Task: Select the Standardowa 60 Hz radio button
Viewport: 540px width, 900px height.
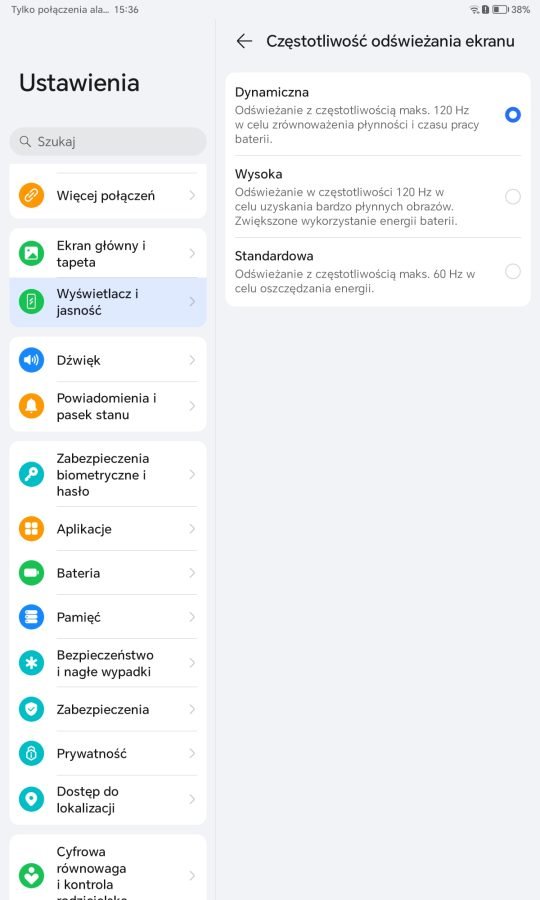Action: click(512, 271)
